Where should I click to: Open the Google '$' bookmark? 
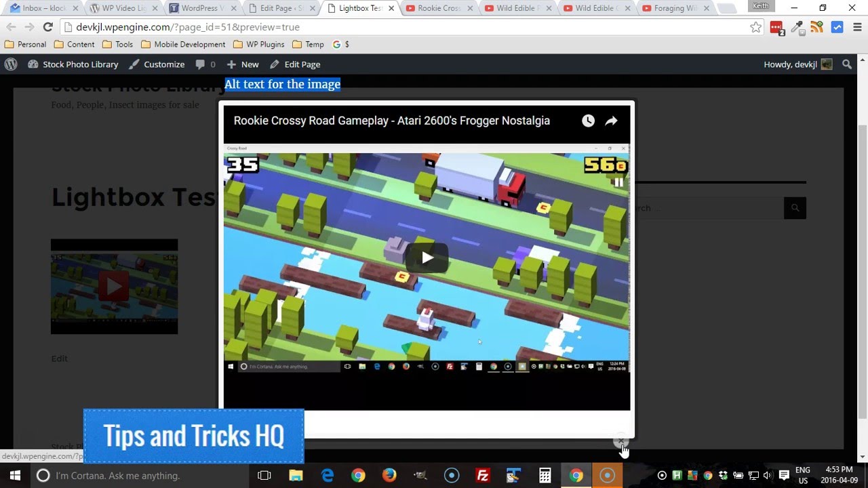click(x=341, y=45)
